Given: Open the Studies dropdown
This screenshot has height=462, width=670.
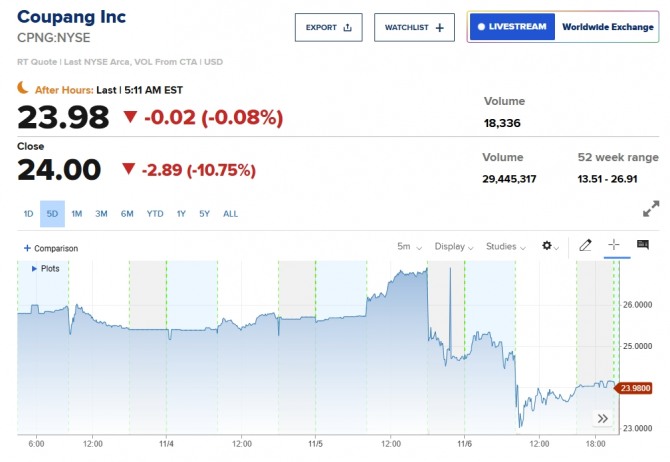Looking at the screenshot, I should (505, 246).
